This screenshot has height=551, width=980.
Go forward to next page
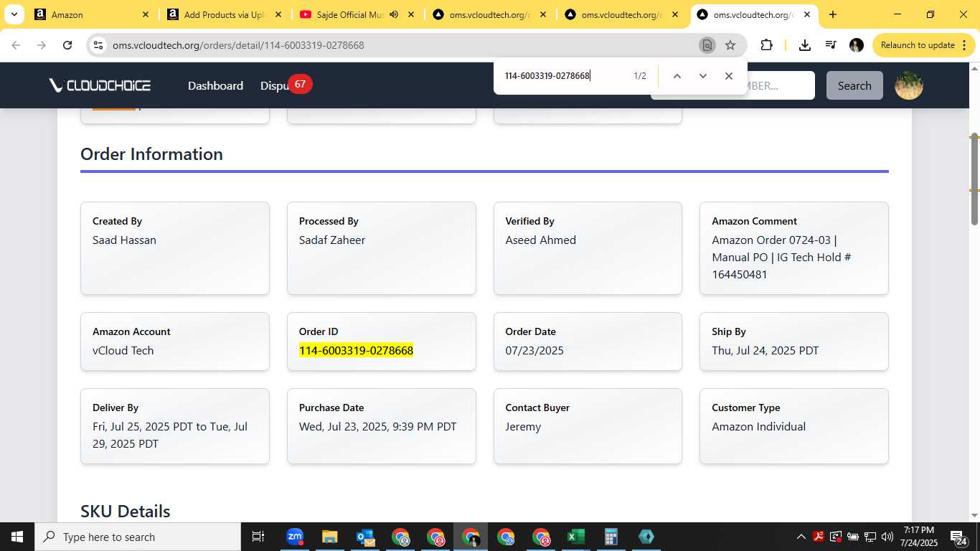click(x=42, y=45)
